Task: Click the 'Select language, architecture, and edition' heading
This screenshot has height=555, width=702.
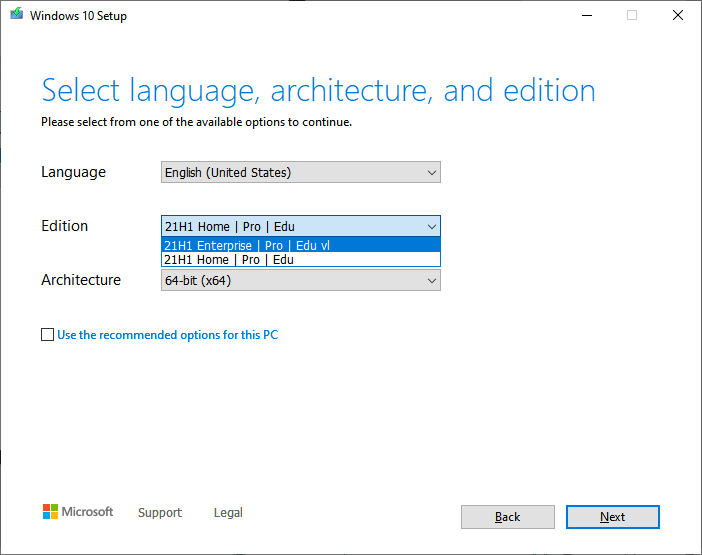Action: click(318, 91)
